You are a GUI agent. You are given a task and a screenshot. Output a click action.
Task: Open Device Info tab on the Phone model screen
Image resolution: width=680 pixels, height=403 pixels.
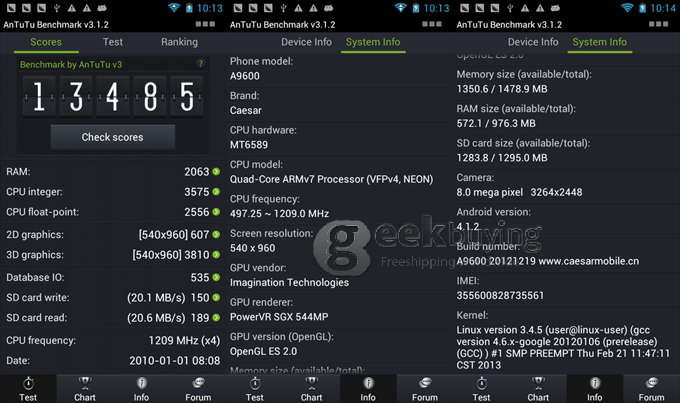[306, 42]
